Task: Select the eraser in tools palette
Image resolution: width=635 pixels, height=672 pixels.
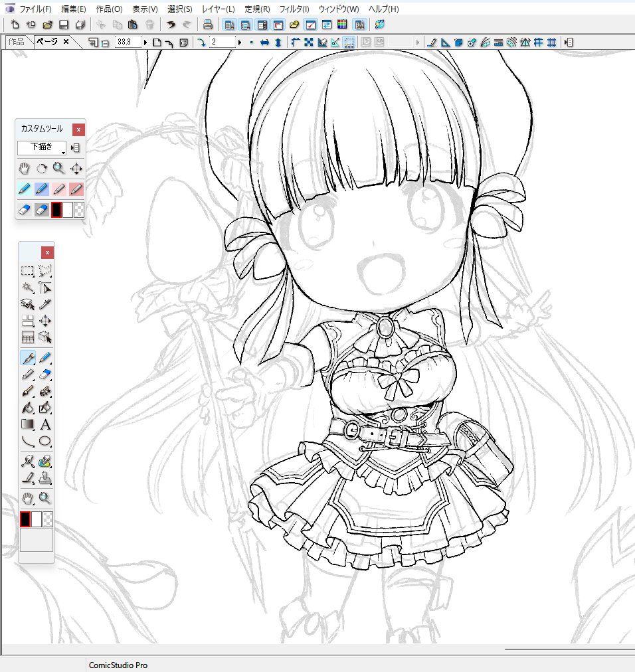Action: pyautogui.click(x=45, y=375)
